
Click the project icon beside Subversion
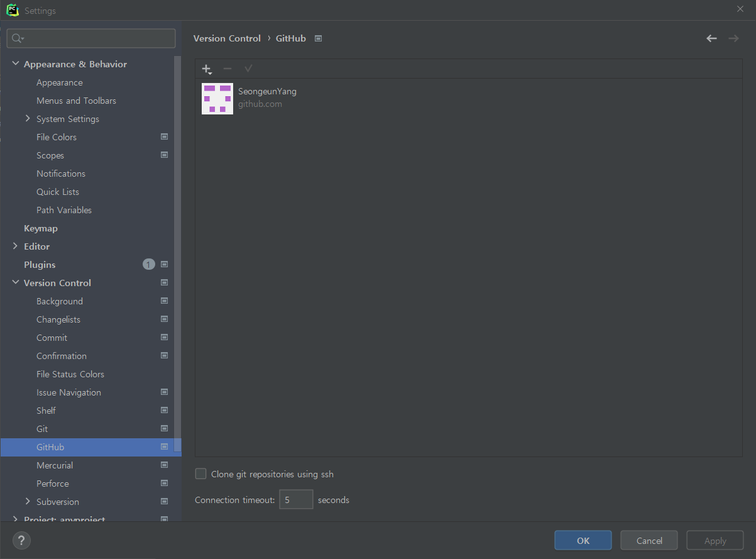164,501
